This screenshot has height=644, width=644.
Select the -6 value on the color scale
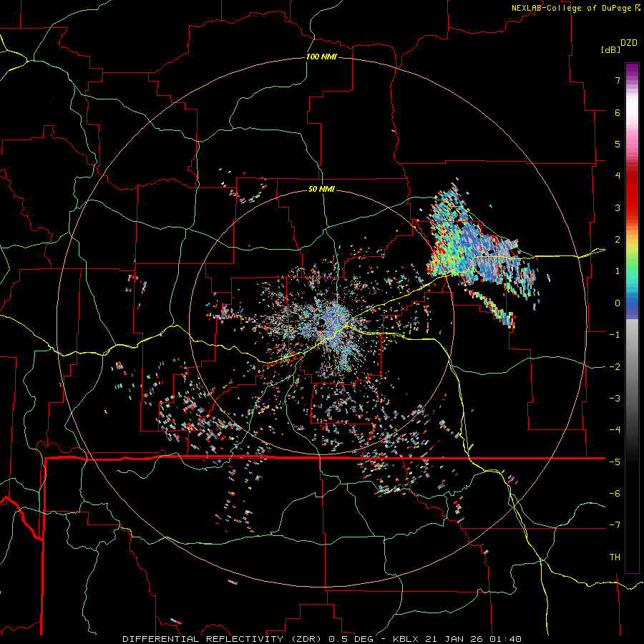click(x=615, y=494)
